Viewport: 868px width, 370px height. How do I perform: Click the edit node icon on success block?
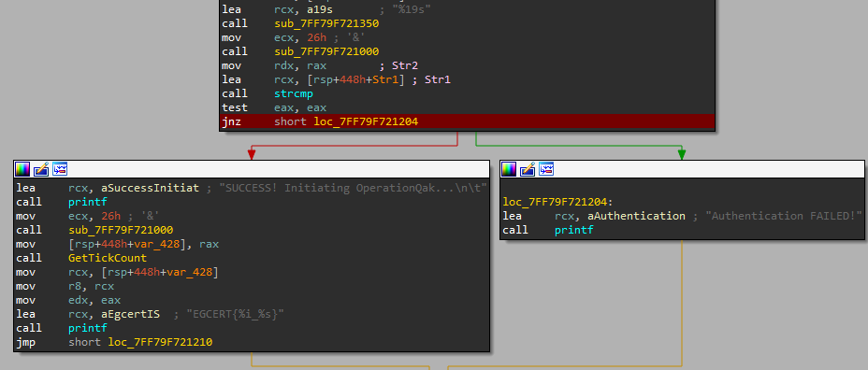(41, 169)
